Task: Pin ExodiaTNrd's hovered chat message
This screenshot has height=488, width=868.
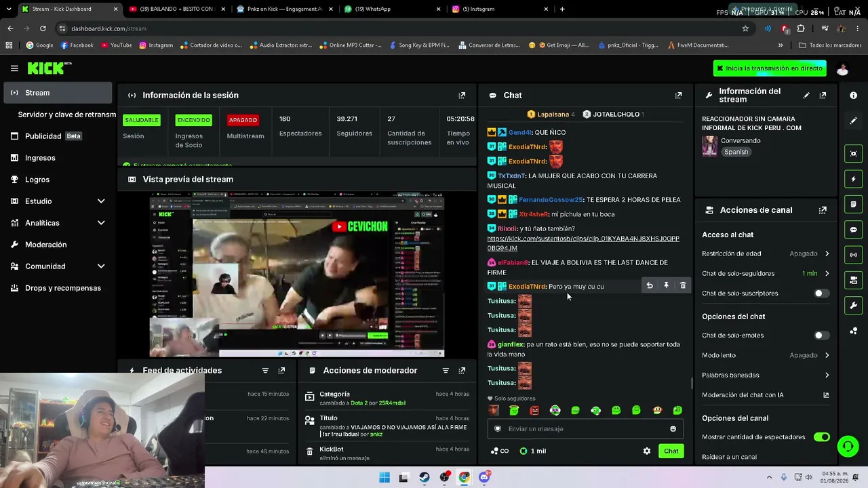Action: [666, 286]
